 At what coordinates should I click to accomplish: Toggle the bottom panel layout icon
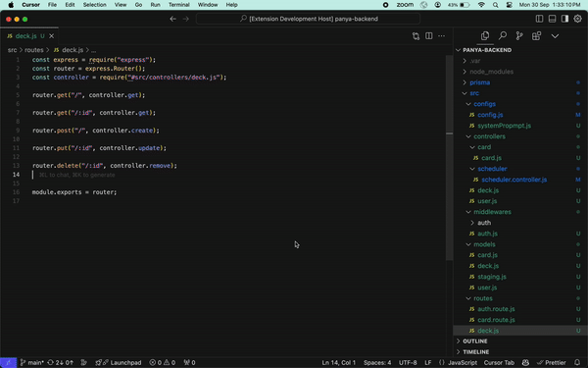click(x=552, y=19)
